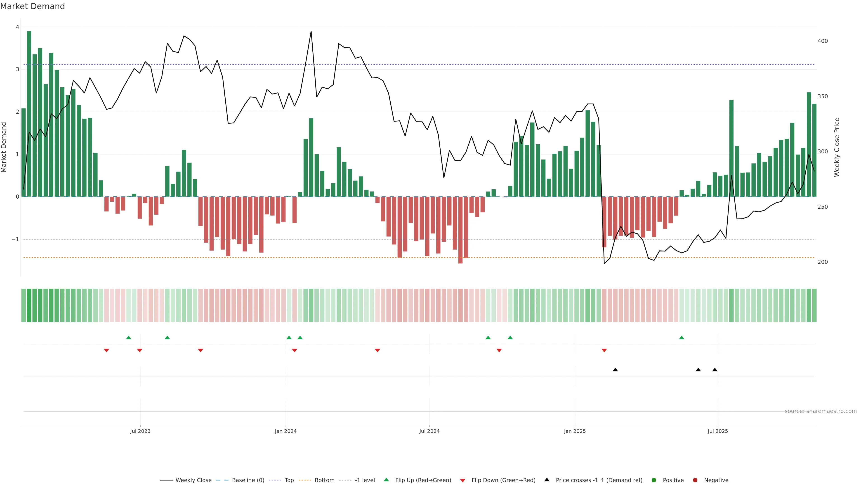
Task: Click the rightmost black price-cross triangle marker
Action: (715, 370)
